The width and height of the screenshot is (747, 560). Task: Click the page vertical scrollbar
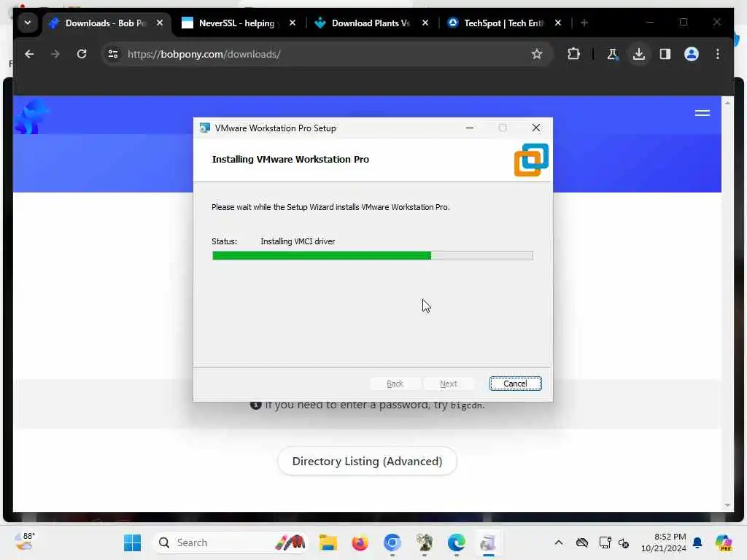click(727, 304)
